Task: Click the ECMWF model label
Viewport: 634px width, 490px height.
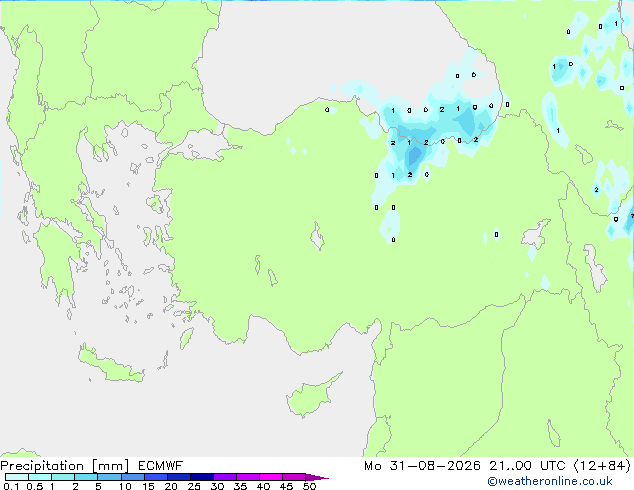Action: 161,466
